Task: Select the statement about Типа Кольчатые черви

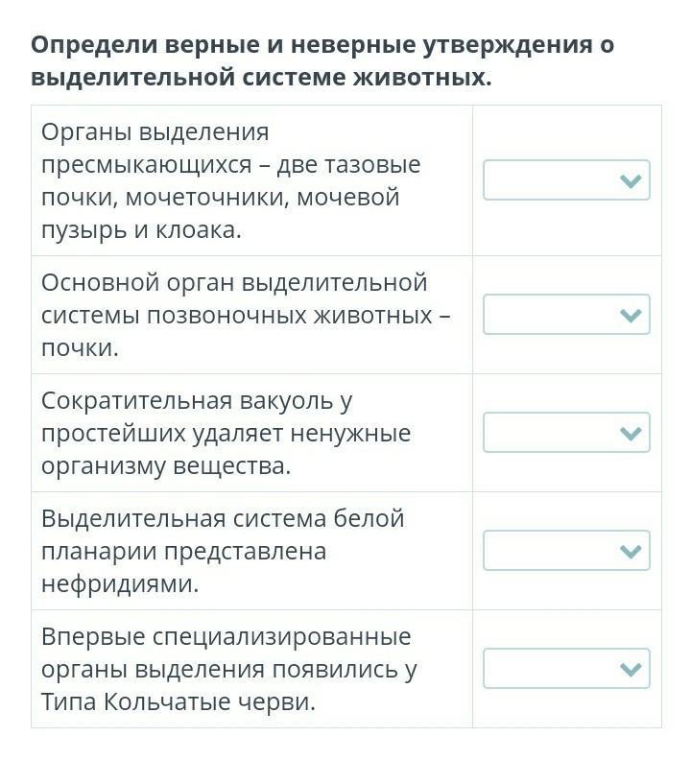Action: point(229,669)
